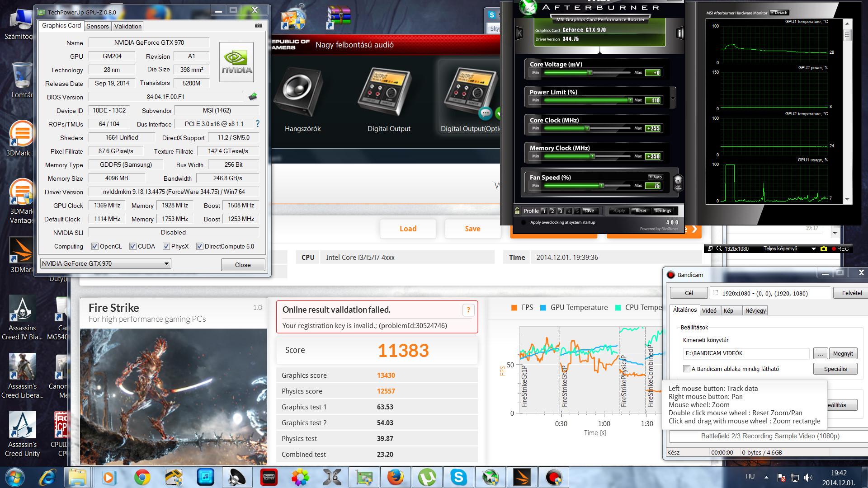Expand the NVIDIA GeForce GTX 970 dropdown
The width and height of the screenshot is (868, 488).
click(166, 263)
